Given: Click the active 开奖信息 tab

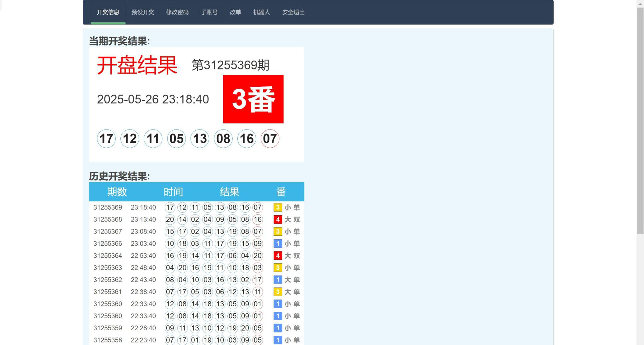Looking at the screenshot, I should 108,13.
